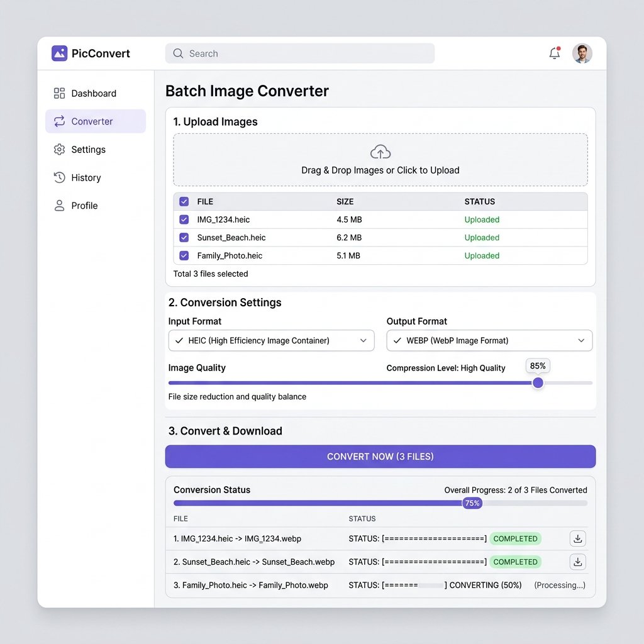Download the converted Sunset_Beach.webp file
Image resolution: width=644 pixels, height=644 pixels.
point(577,562)
